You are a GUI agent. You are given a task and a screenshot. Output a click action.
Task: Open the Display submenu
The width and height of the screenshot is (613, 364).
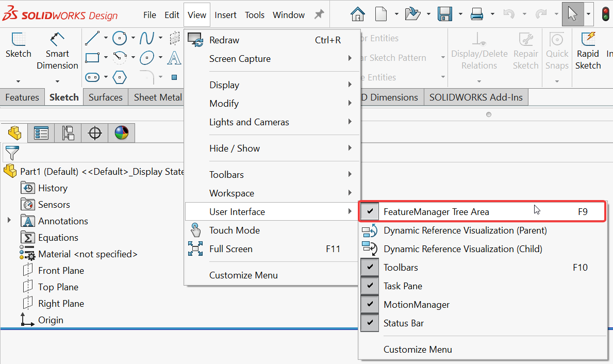pyautogui.click(x=272, y=85)
